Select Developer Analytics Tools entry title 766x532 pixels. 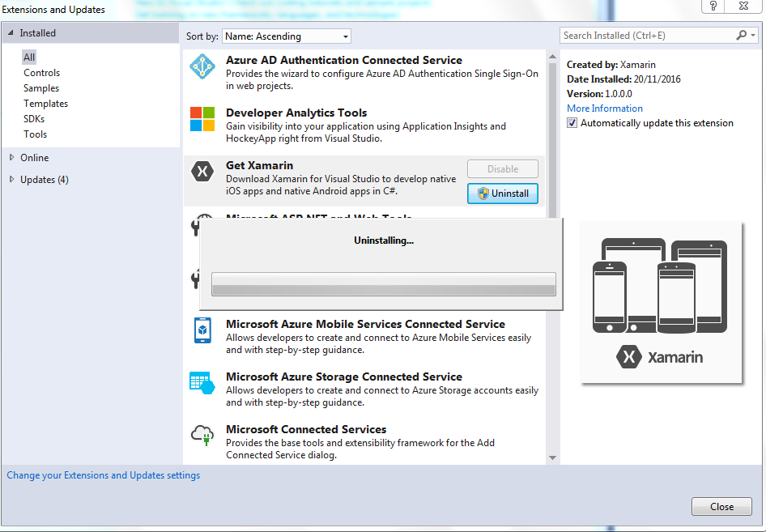tap(296, 113)
